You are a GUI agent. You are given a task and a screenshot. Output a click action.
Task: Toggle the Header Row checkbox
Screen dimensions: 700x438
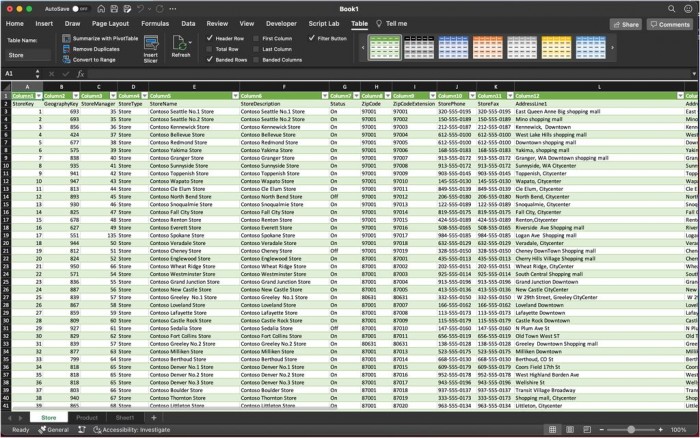(210, 37)
